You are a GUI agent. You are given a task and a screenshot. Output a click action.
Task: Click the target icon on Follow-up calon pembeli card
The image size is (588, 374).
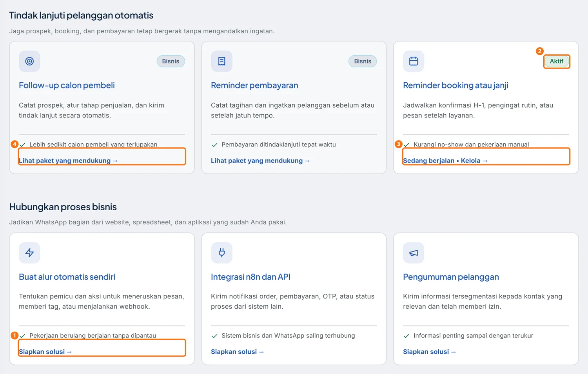coord(29,61)
